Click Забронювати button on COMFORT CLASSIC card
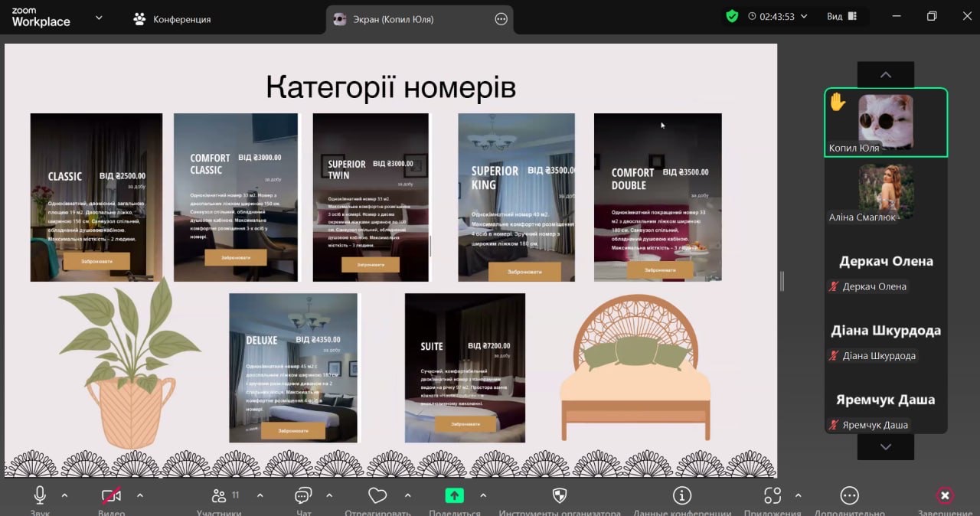This screenshot has width=980, height=516. point(236,258)
